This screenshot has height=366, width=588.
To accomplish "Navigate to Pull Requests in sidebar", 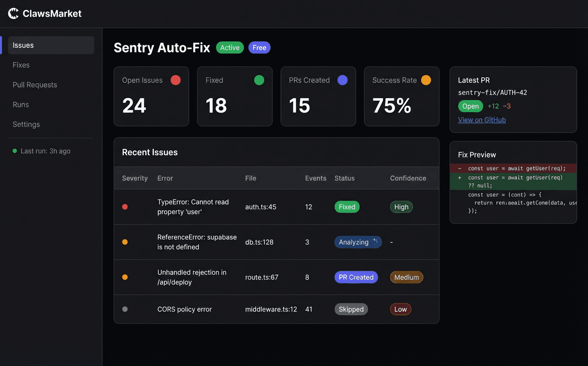I will (35, 84).
